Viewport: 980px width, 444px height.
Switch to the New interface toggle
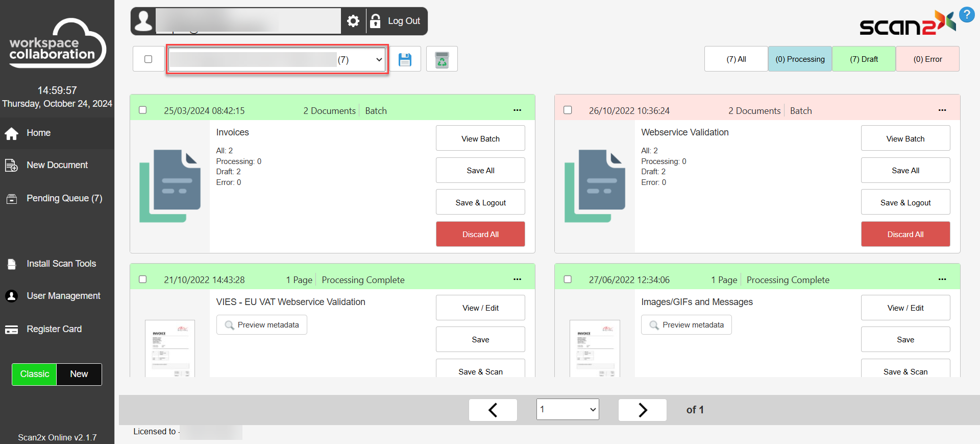79,374
